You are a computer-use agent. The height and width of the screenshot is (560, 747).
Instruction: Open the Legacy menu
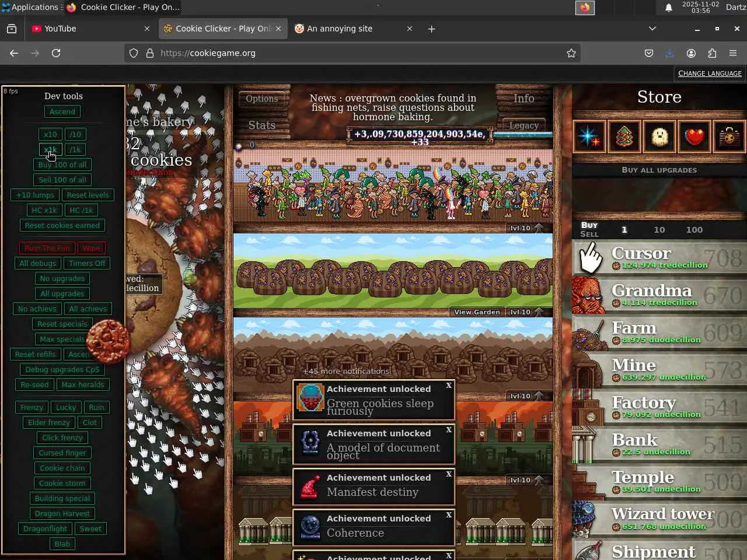[x=524, y=125]
